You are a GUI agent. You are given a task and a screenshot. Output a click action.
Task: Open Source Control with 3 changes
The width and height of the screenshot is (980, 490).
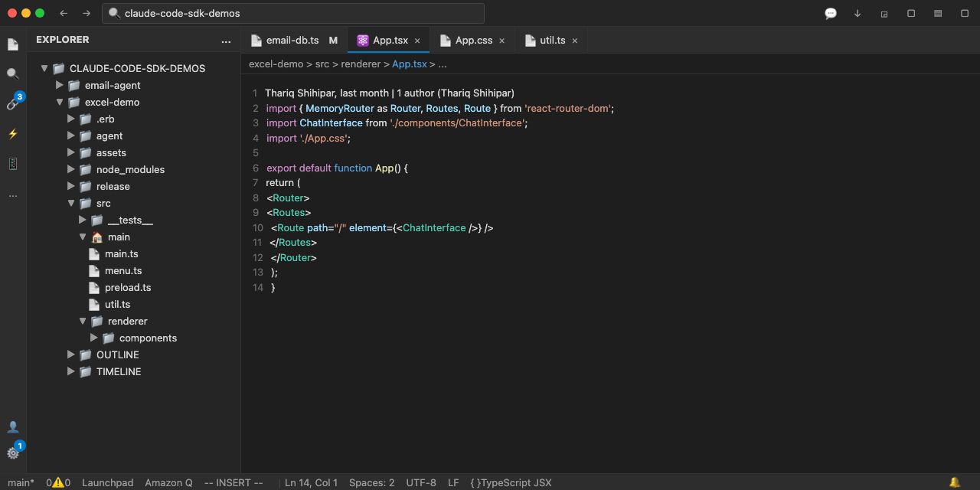[13, 103]
